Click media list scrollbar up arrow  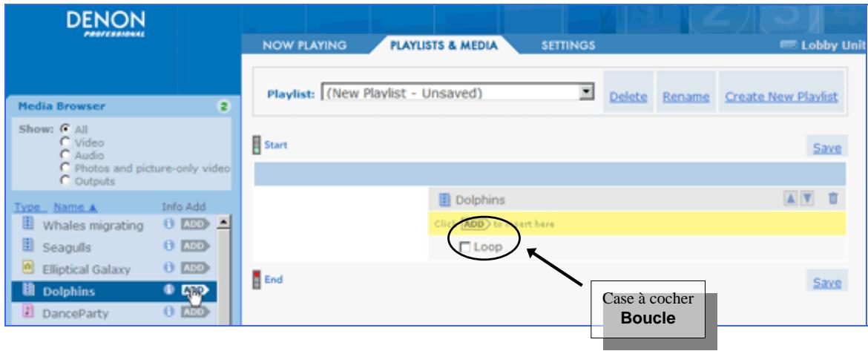point(223,222)
